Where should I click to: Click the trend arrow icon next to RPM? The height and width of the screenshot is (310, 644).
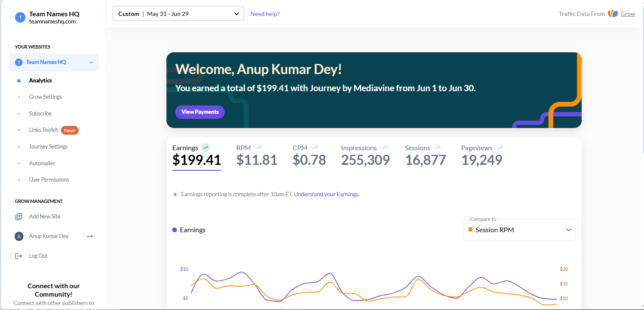pyautogui.click(x=258, y=148)
